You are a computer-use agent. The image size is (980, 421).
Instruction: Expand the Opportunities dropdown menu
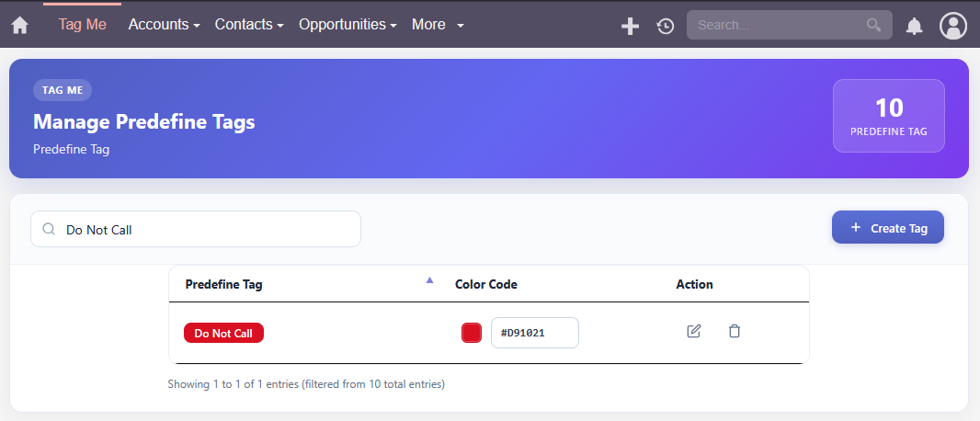(x=348, y=25)
